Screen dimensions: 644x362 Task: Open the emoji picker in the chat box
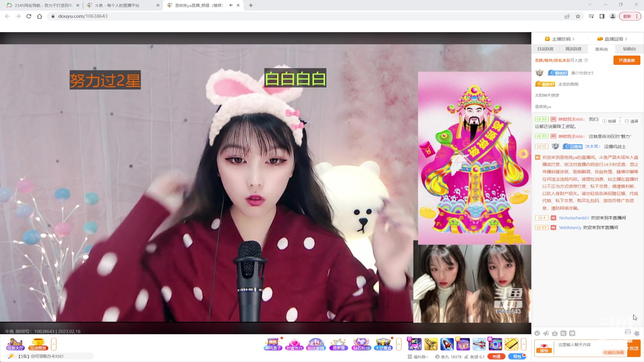point(537,333)
